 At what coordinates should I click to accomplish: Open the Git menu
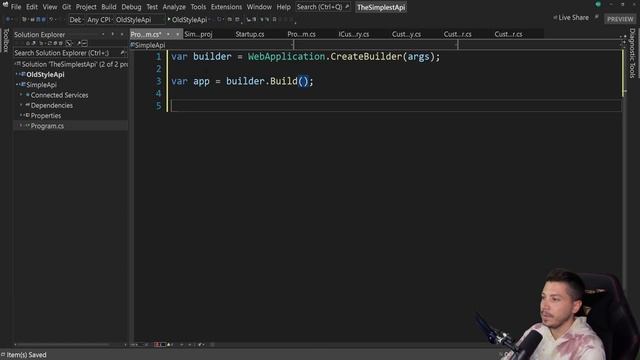[x=67, y=7]
